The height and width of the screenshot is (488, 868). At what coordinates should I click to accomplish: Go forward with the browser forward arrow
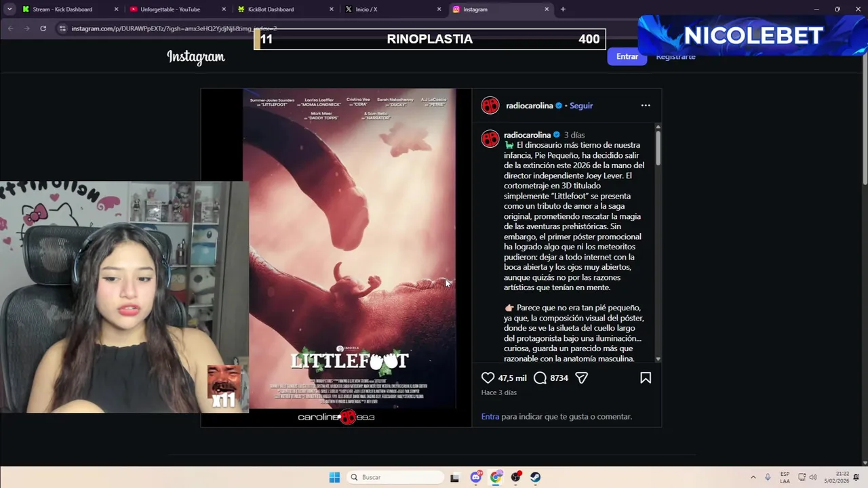[x=26, y=28]
